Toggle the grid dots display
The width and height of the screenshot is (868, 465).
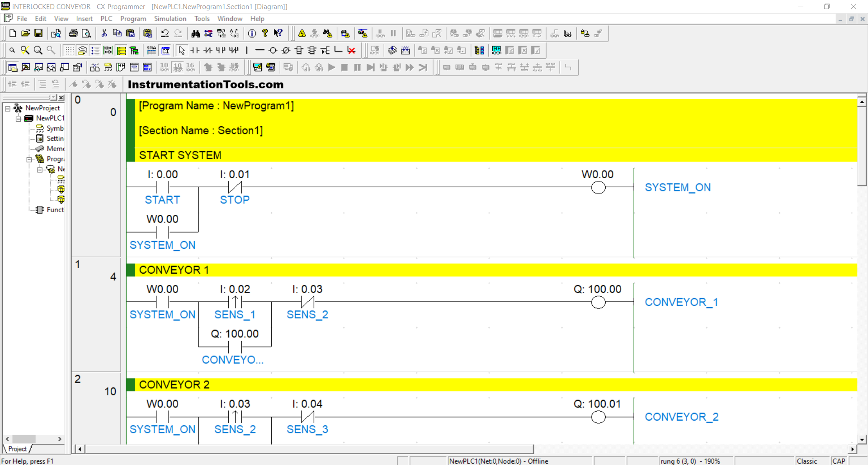[x=69, y=50]
